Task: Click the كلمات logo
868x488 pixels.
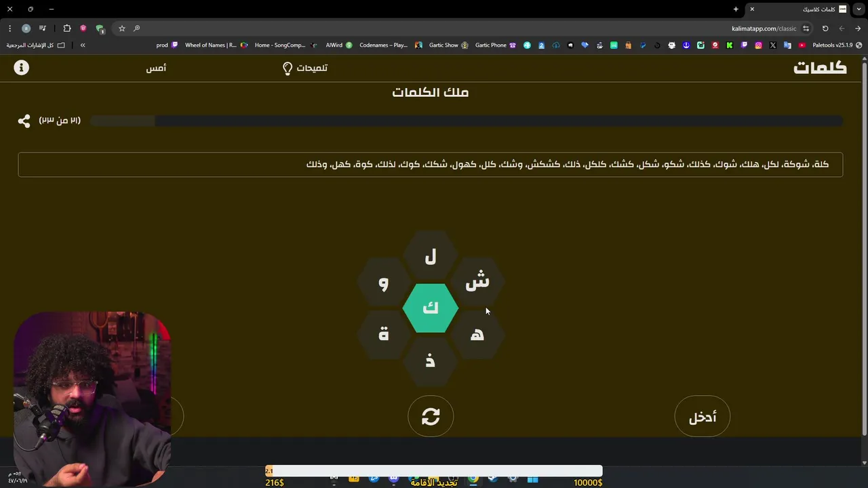Action: click(820, 68)
